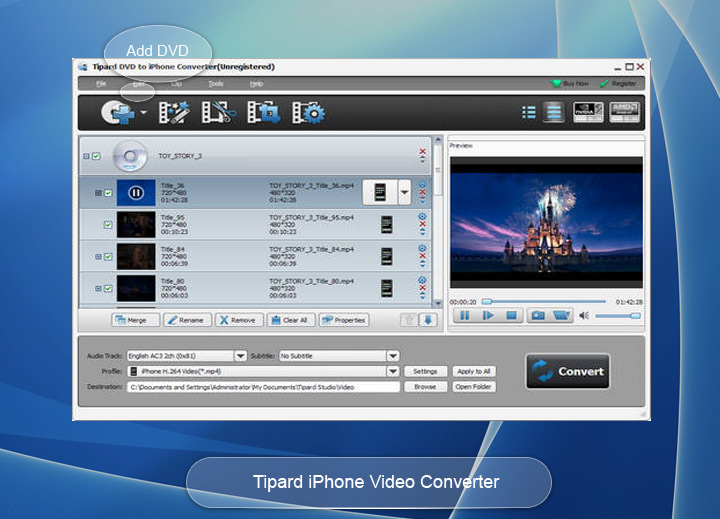Screen dimensions: 720x519
Task: Click the Title_36 paused thumbnail
Action: [x=136, y=192]
